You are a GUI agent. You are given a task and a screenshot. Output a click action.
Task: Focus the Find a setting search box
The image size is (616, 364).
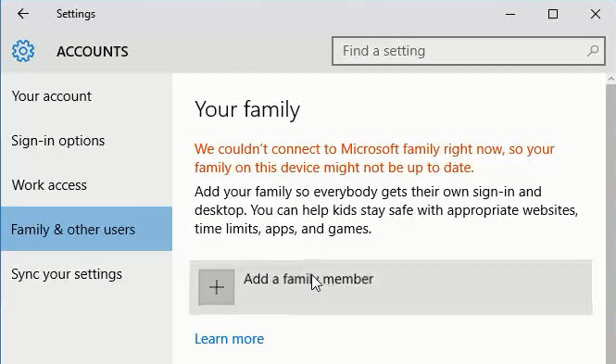[469, 51]
